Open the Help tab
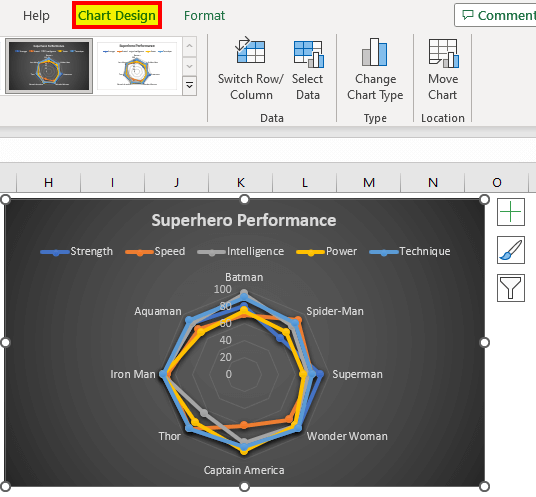The image size is (536, 497). [36, 16]
